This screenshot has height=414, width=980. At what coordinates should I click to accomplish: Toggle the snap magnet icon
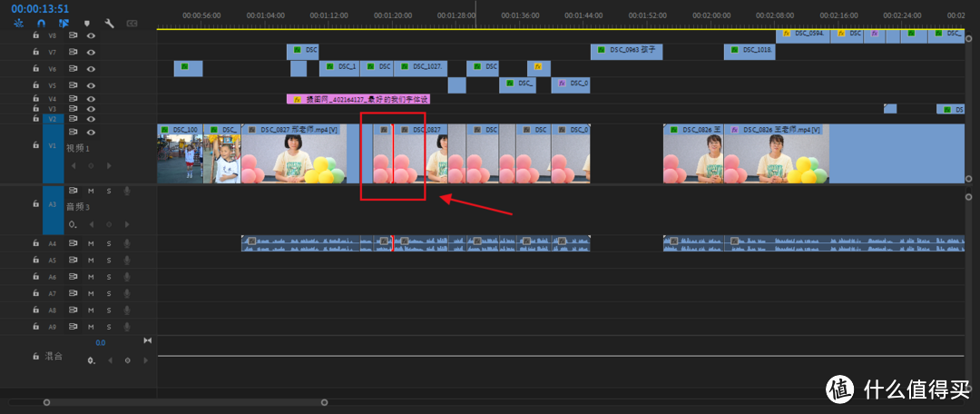pyautogui.click(x=41, y=24)
